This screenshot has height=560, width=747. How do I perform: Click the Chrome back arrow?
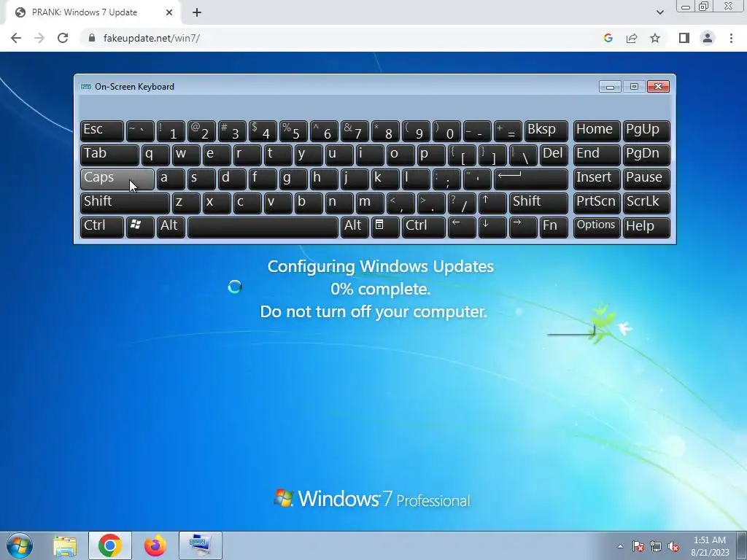(16, 38)
